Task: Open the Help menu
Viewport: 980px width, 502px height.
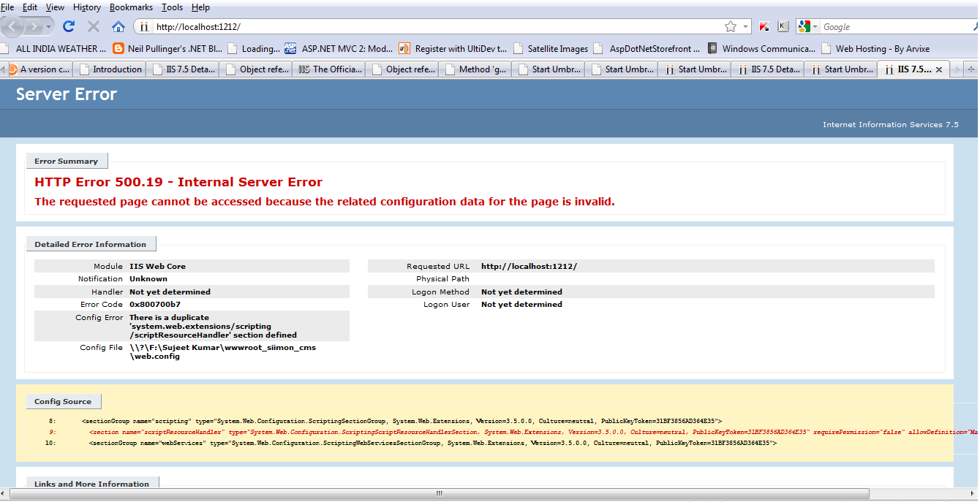Action: pos(200,7)
